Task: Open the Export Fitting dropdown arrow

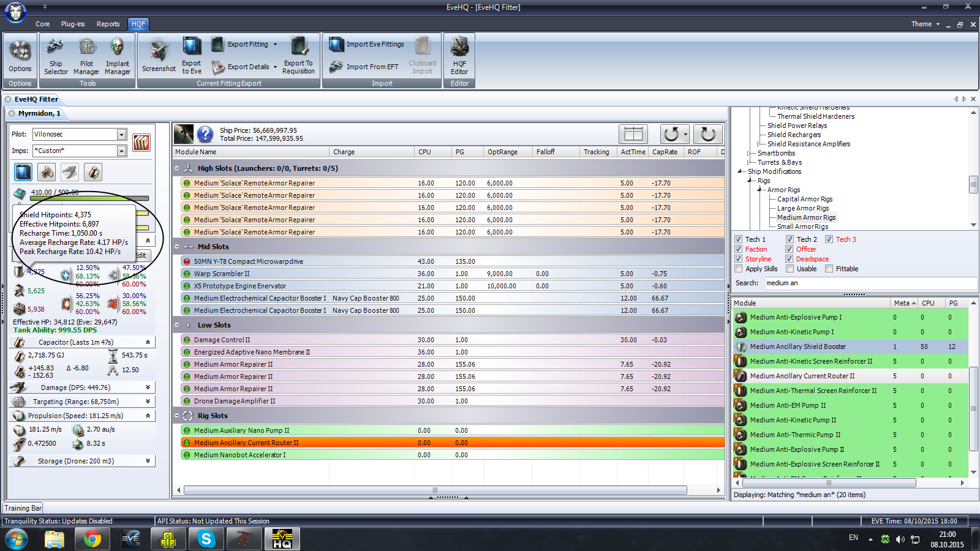Action: coord(275,44)
